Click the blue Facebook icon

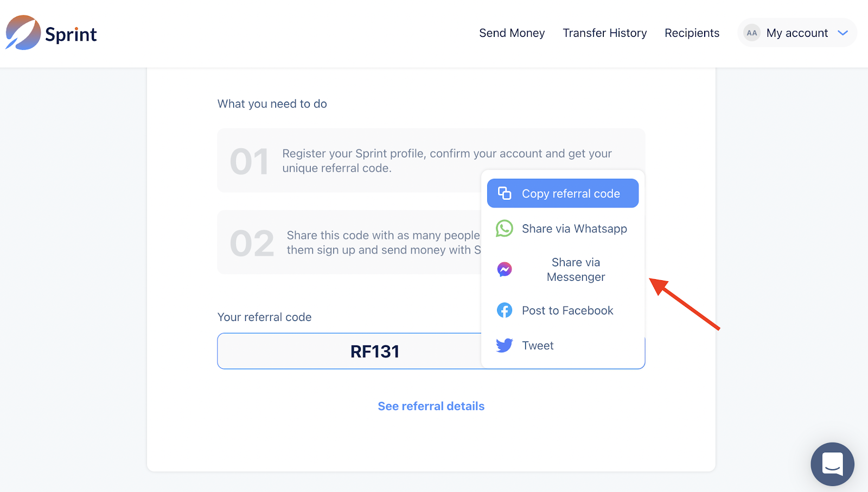[505, 310]
